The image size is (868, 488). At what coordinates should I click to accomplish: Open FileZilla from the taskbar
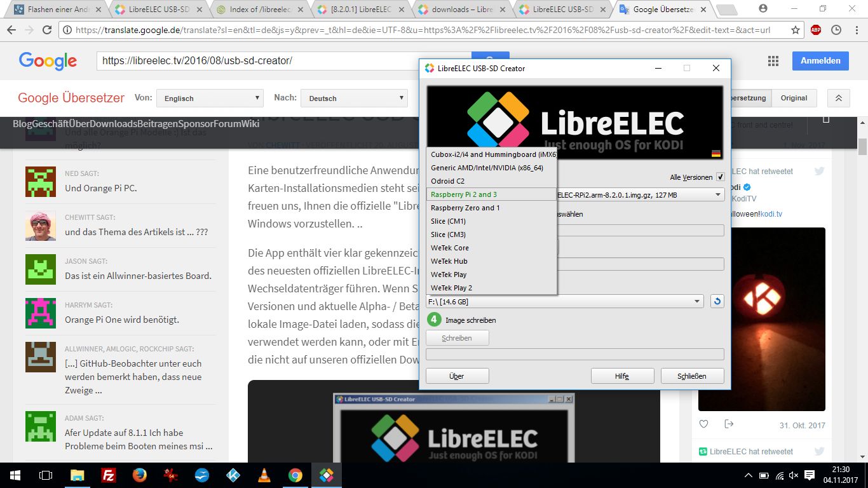click(x=108, y=475)
